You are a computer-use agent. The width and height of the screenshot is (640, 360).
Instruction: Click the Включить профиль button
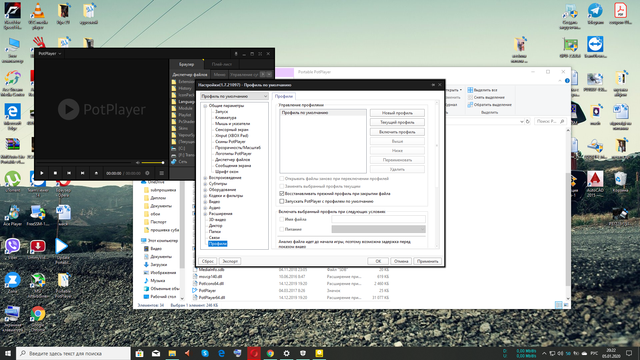coord(397,132)
